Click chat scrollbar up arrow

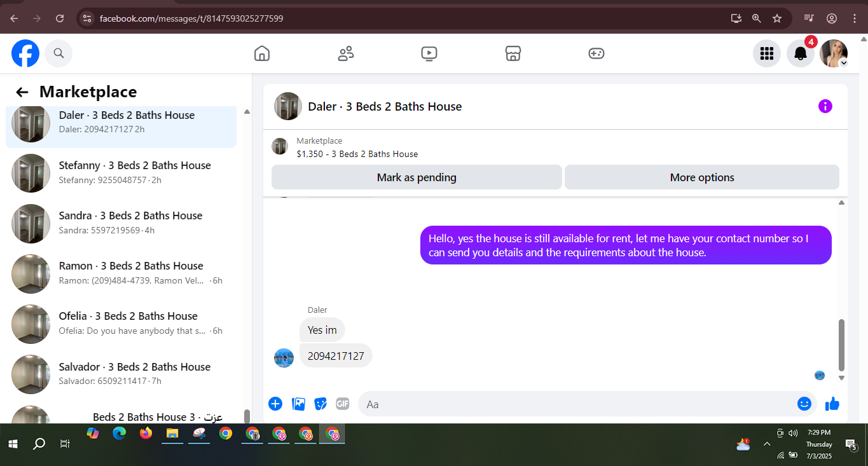click(841, 203)
